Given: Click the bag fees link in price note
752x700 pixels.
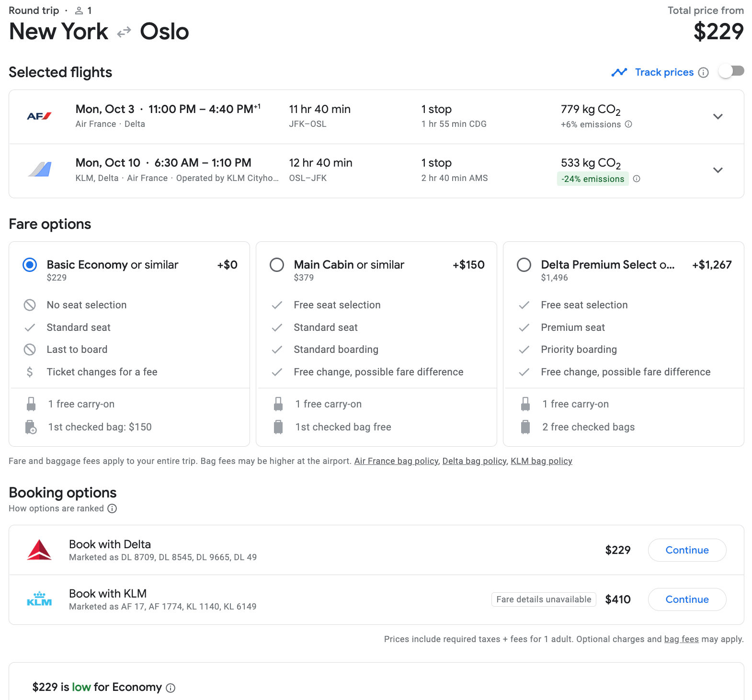Looking at the screenshot, I should click(x=681, y=639).
